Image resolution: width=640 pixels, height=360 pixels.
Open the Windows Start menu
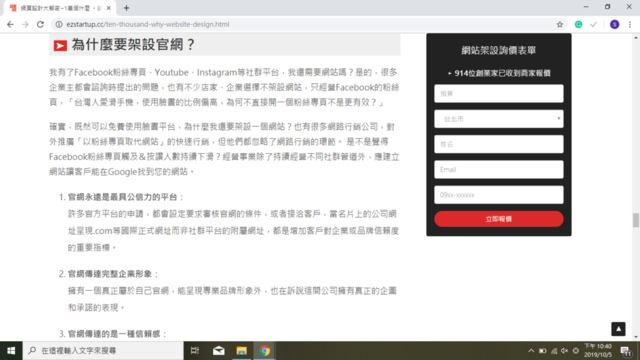click(x=11, y=351)
